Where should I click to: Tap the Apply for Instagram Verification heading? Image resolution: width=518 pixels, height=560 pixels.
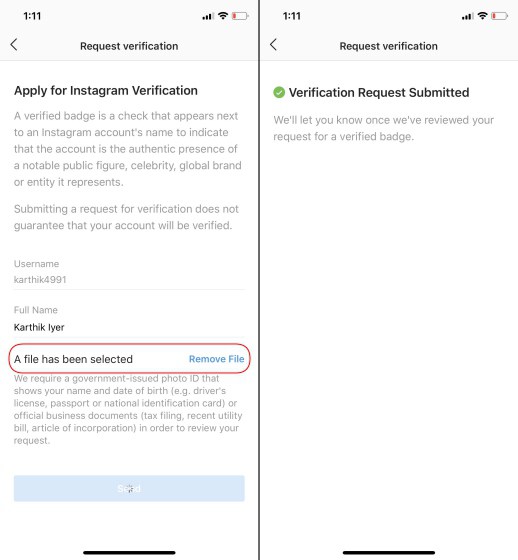click(x=106, y=91)
